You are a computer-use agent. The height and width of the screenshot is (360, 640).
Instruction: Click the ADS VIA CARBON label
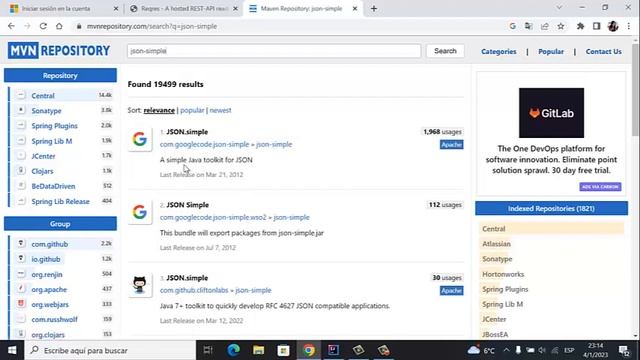click(600, 187)
